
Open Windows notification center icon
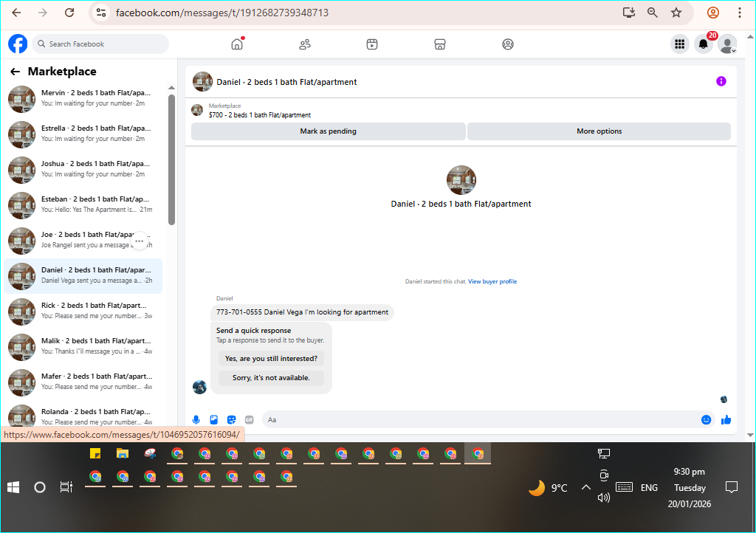click(x=732, y=487)
